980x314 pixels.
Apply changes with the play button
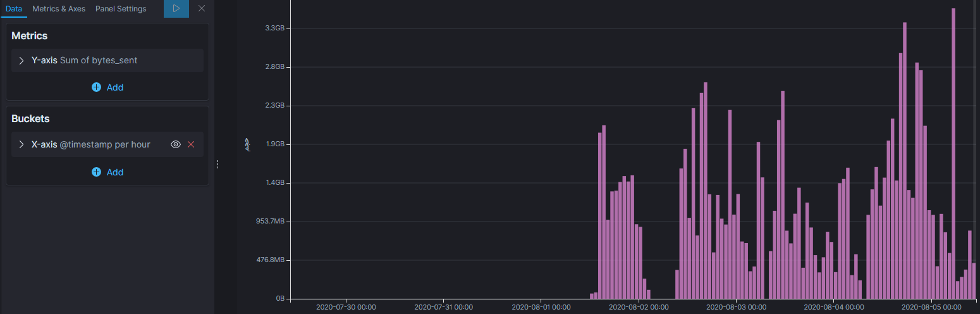(176, 9)
